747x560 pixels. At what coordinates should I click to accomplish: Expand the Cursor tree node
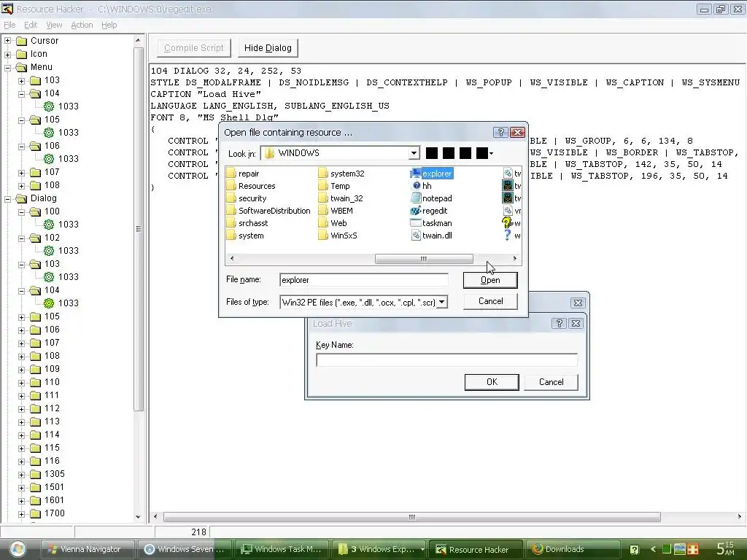click(x=7, y=41)
